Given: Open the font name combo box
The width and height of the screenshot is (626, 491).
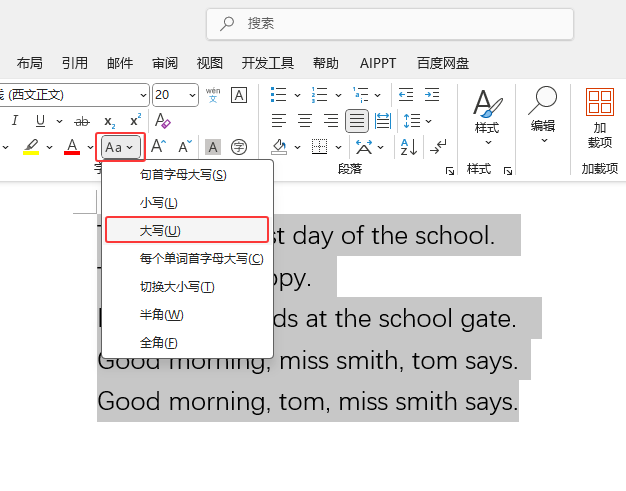Looking at the screenshot, I should point(74,95).
